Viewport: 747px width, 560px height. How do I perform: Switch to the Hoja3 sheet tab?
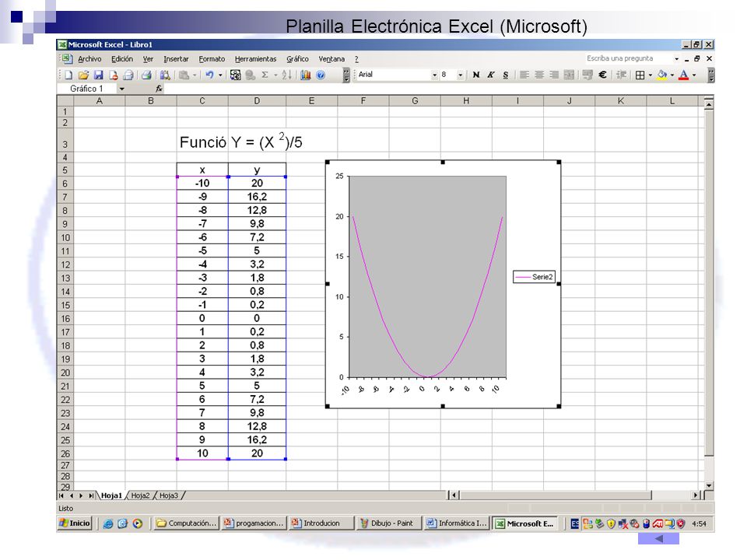click(x=169, y=495)
